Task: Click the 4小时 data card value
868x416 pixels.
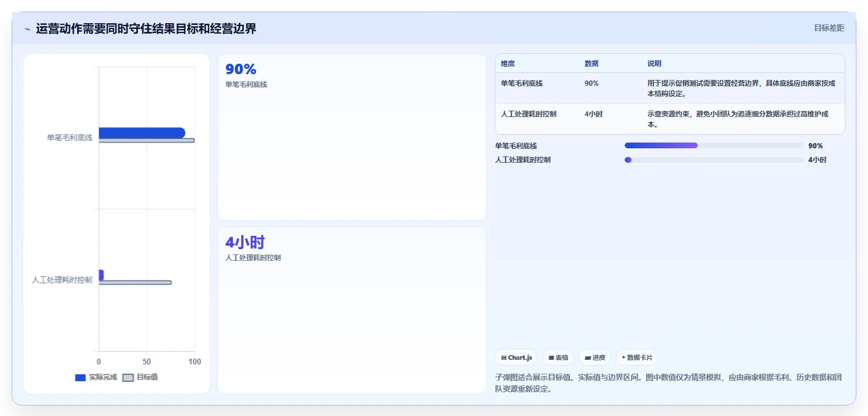Action: tap(245, 243)
